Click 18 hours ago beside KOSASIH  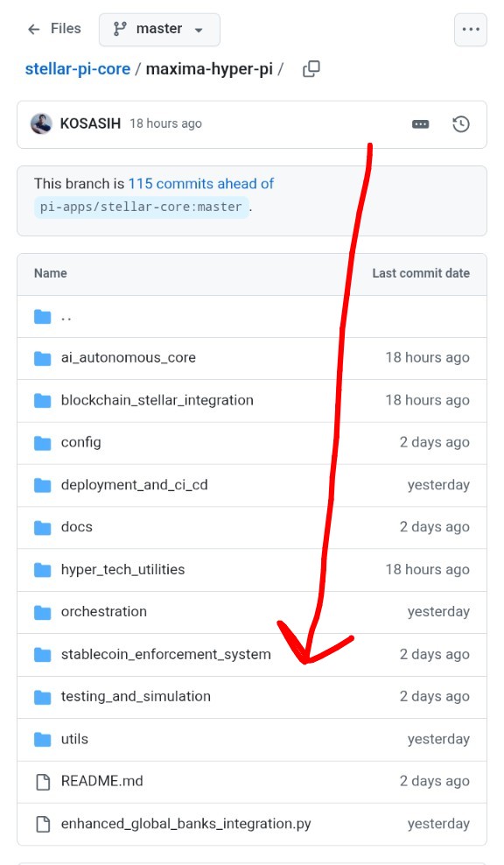[x=166, y=123]
